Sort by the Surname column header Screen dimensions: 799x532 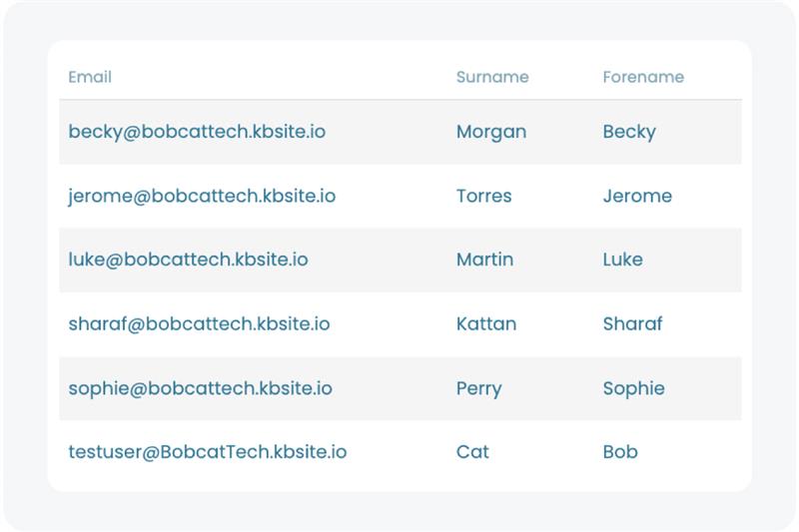tap(492, 77)
